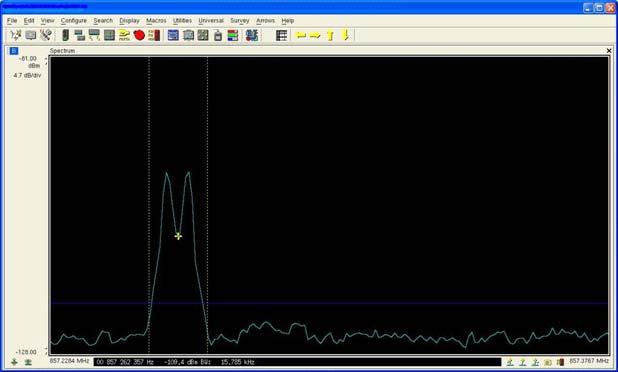The image size is (618, 372).
Task: Open the Configure menu
Action: click(x=74, y=20)
